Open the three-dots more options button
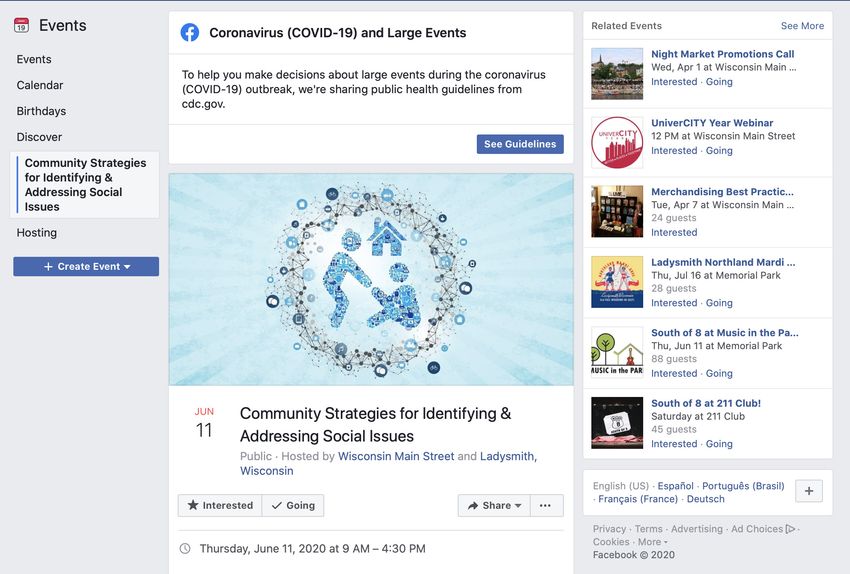The width and height of the screenshot is (850, 574). click(546, 505)
